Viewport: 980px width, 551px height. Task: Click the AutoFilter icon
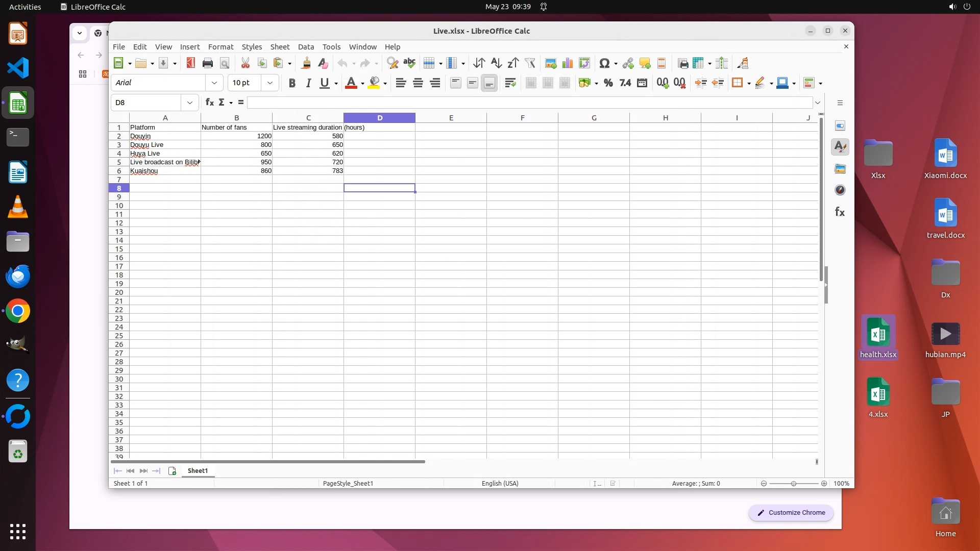pyautogui.click(x=530, y=63)
